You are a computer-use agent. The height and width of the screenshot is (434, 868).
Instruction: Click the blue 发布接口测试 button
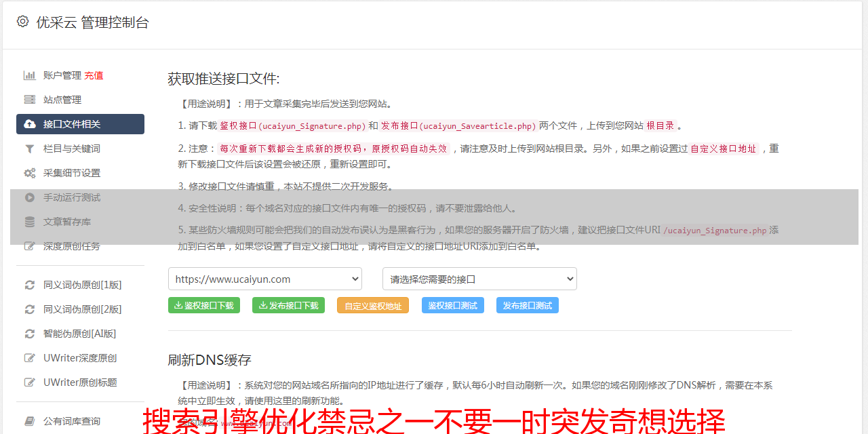[x=528, y=305]
